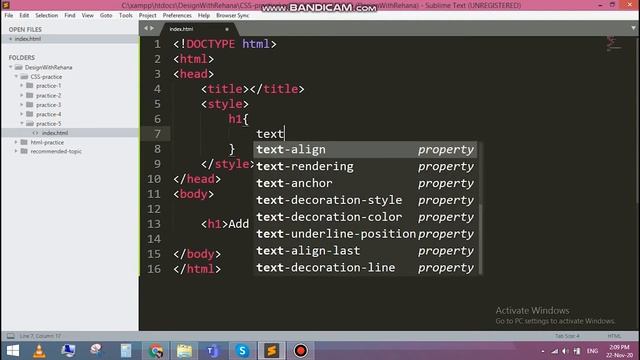
Task: Click line number 12 in the gutter
Action: pyautogui.click(x=154, y=209)
